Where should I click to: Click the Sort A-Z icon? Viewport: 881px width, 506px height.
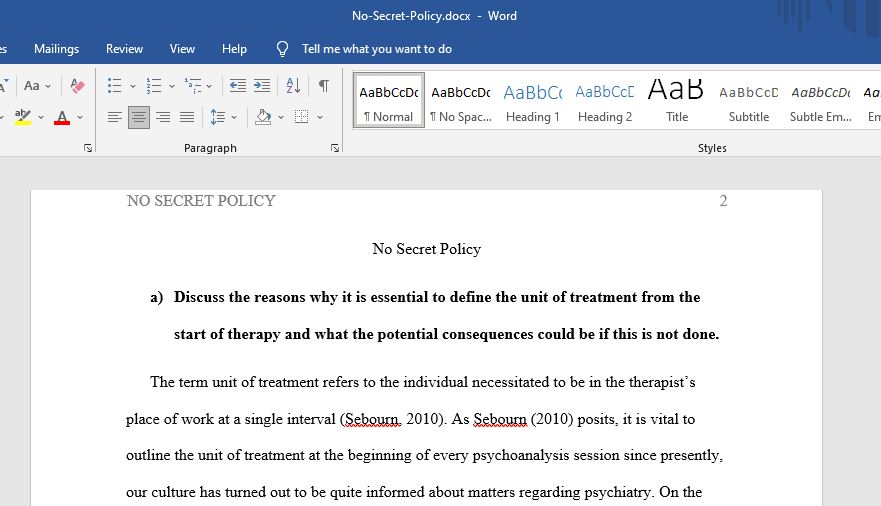(x=293, y=86)
